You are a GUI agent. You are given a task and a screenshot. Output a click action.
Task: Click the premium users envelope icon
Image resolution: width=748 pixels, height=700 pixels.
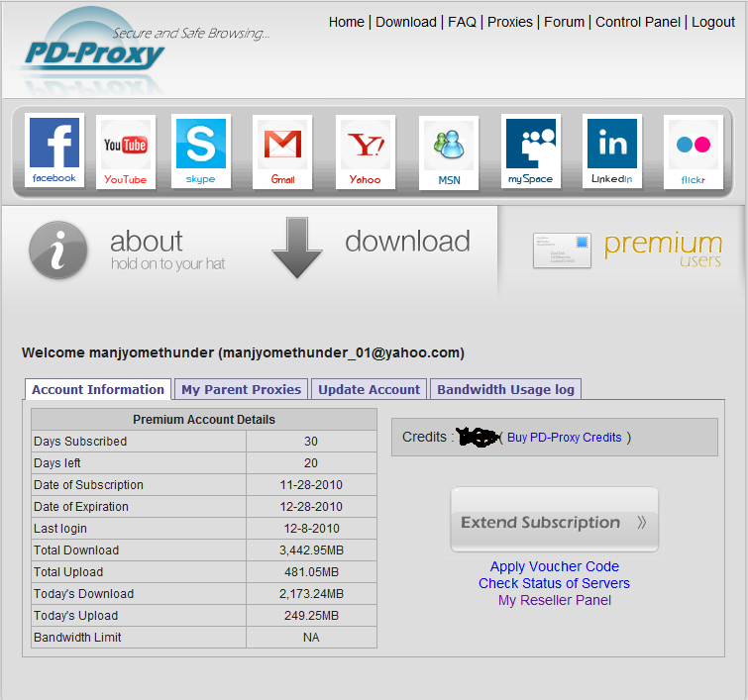pos(562,250)
